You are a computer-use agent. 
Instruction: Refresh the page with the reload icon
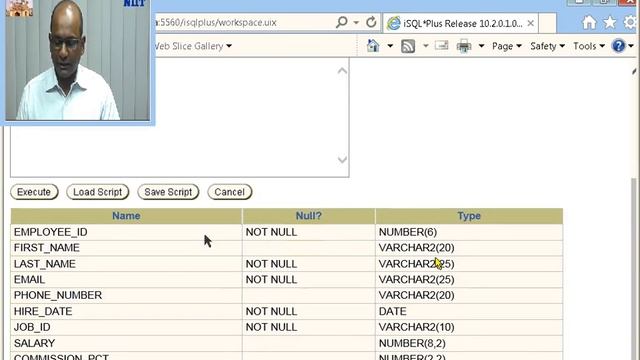371,22
